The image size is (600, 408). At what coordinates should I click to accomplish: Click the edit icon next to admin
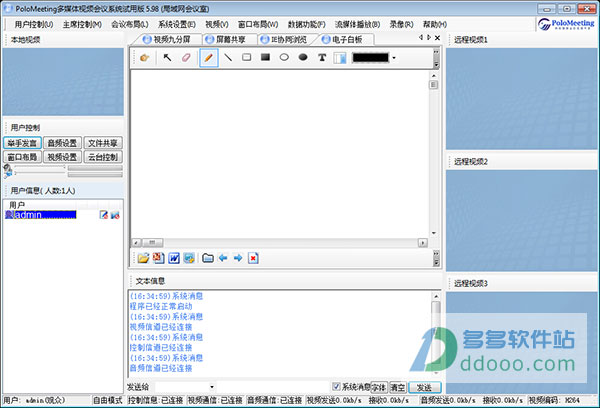(x=103, y=215)
